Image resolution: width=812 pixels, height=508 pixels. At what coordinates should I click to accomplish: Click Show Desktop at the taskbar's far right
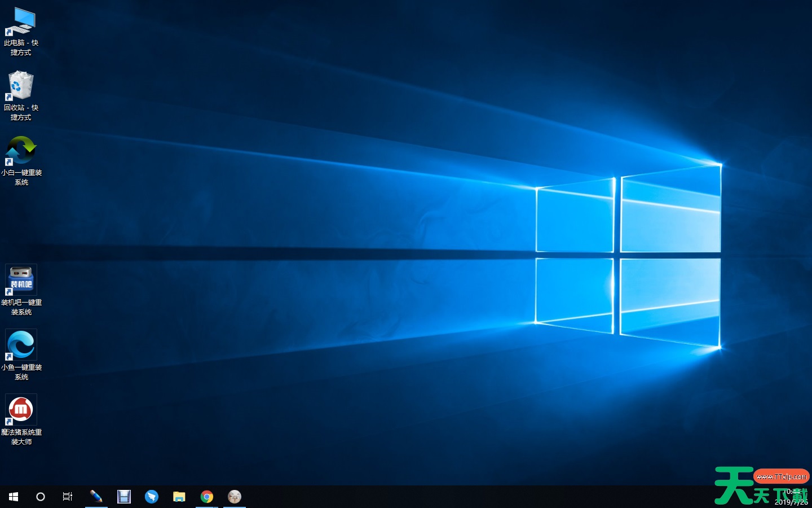tap(811, 497)
